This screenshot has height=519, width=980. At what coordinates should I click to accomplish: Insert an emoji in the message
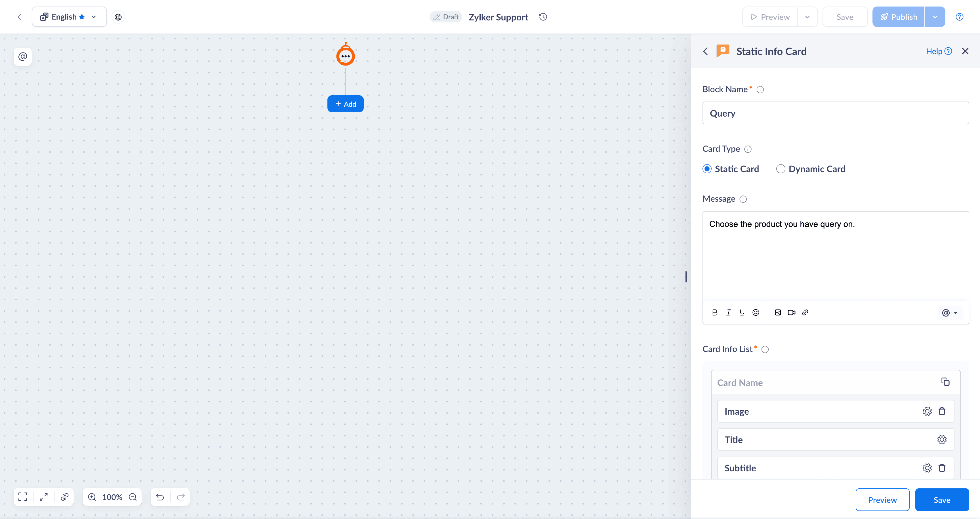coord(756,313)
